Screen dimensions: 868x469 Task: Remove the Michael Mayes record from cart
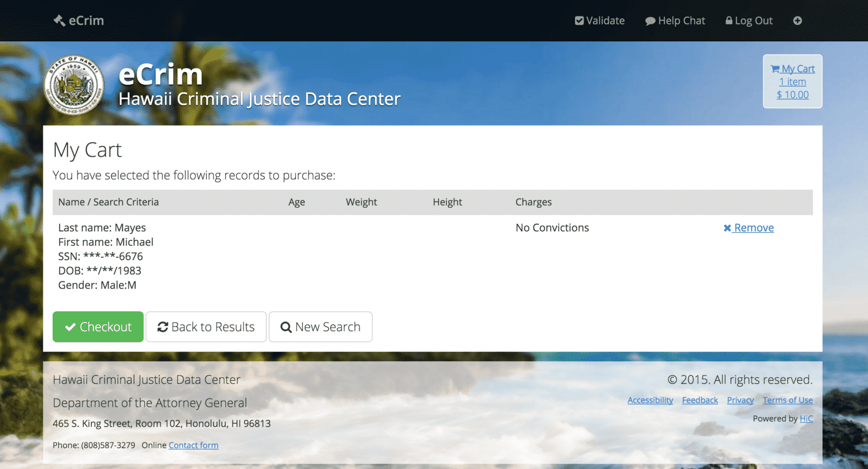tap(749, 228)
